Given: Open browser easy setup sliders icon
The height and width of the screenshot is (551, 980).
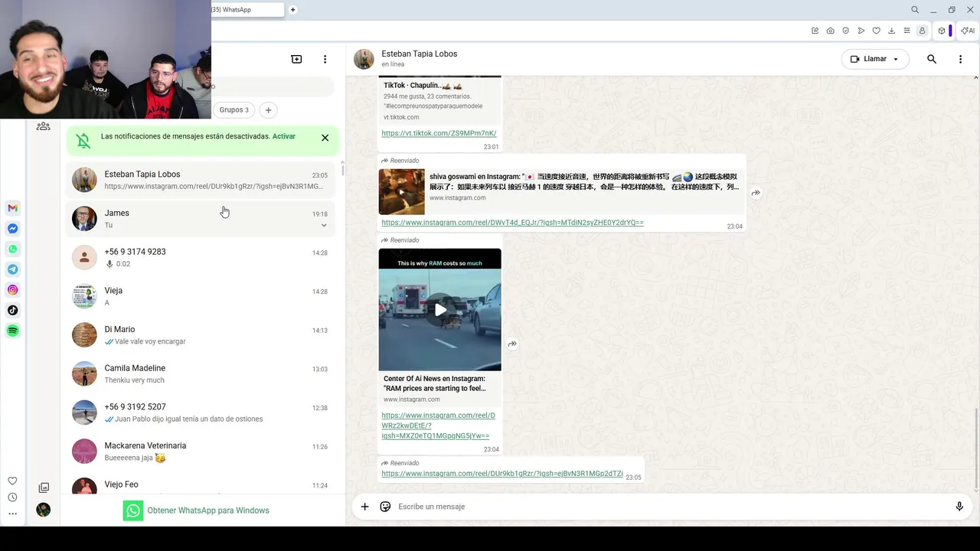Looking at the screenshot, I should click(x=907, y=31).
